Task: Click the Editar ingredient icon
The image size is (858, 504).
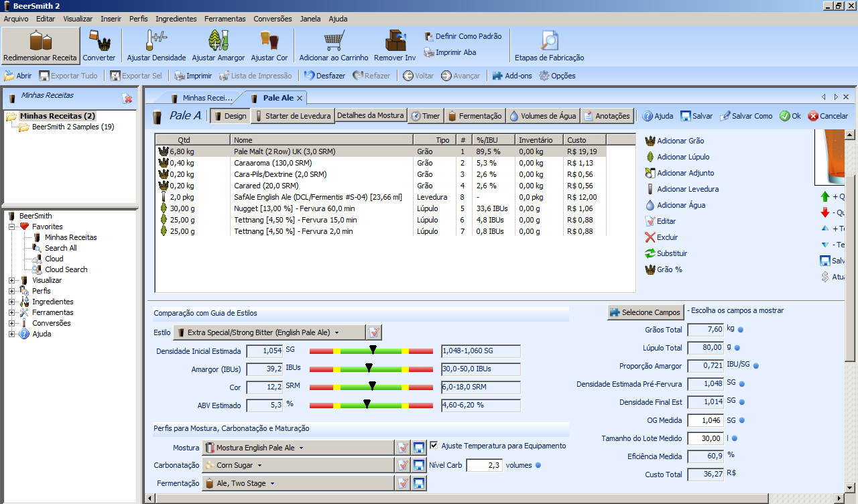Action: point(650,221)
